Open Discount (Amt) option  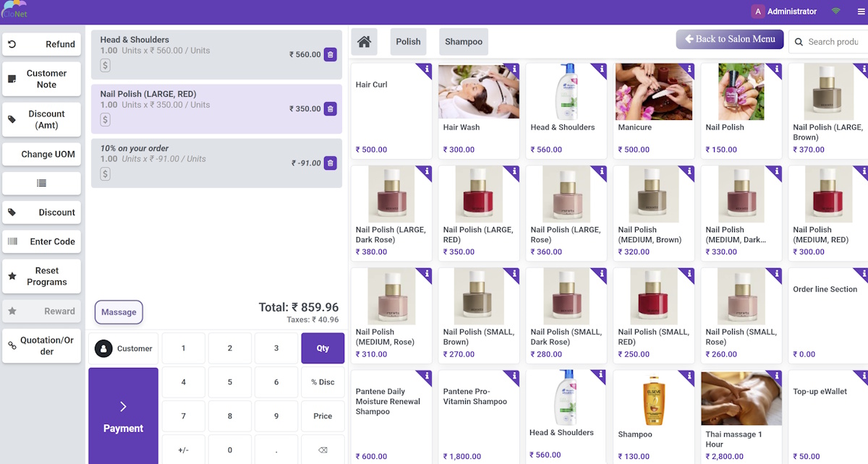point(41,119)
